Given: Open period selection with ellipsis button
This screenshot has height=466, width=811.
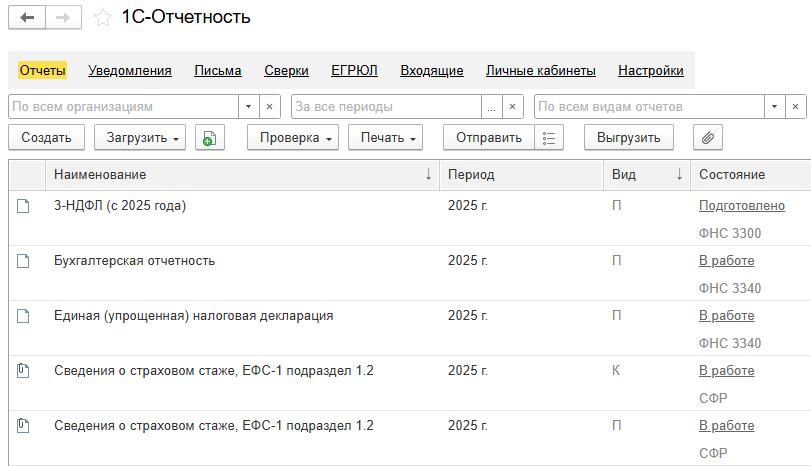Looking at the screenshot, I should click(x=491, y=107).
